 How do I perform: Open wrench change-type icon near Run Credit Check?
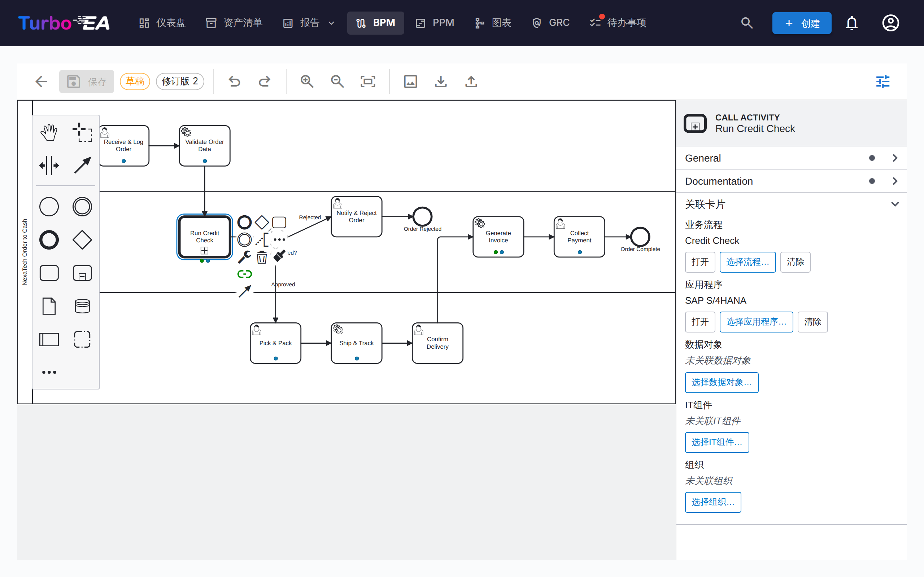(x=244, y=257)
